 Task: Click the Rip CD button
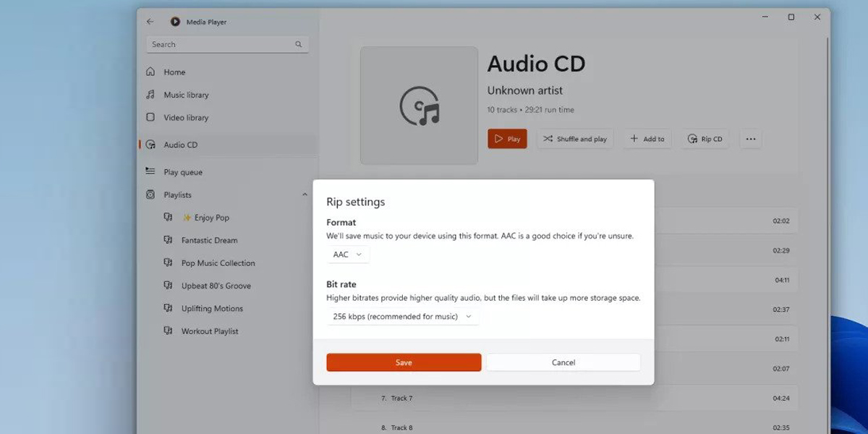pos(705,139)
